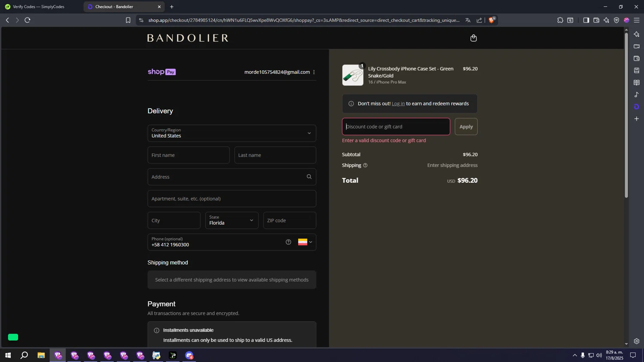Open the State dropdown showing Florida
Viewport: 644px width, 362px height.
tap(232, 220)
